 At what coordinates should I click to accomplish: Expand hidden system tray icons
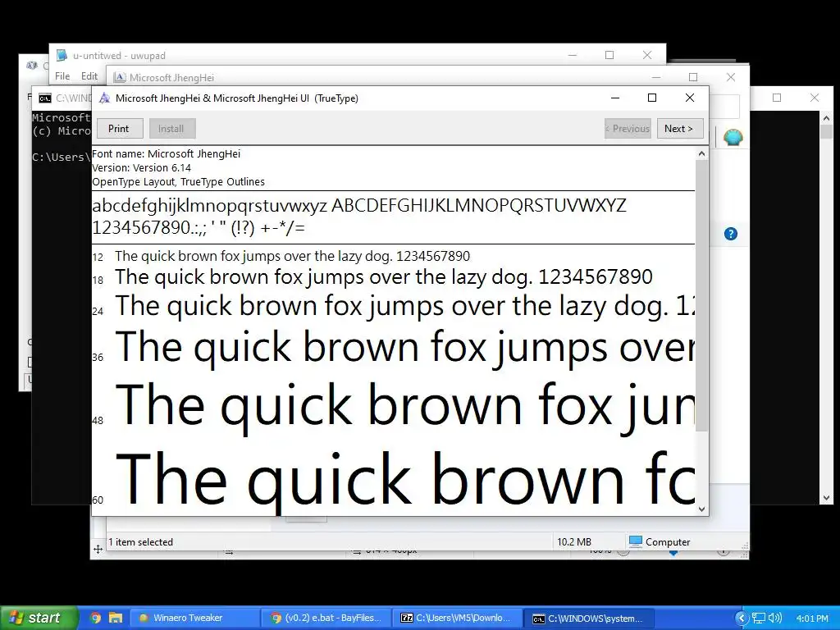pos(742,618)
